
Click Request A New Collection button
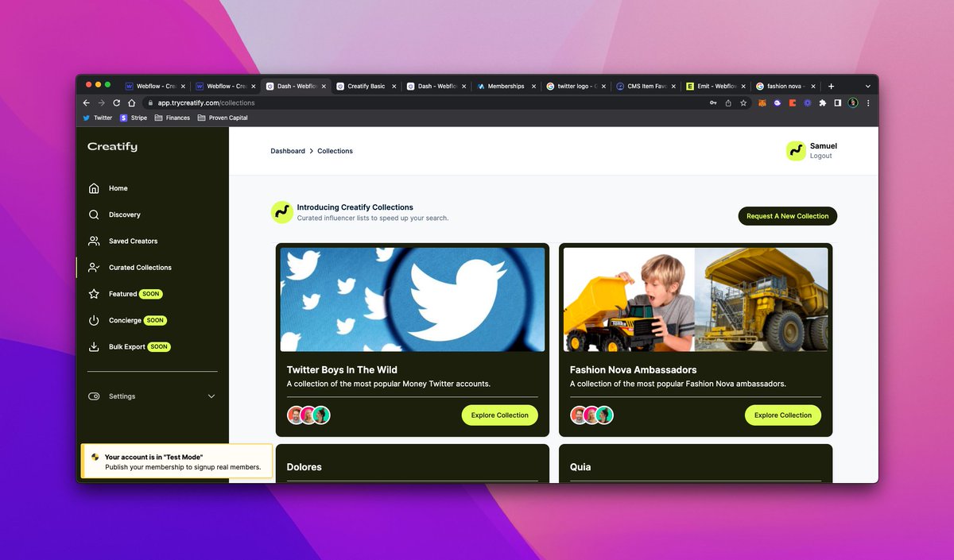pyautogui.click(x=788, y=216)
